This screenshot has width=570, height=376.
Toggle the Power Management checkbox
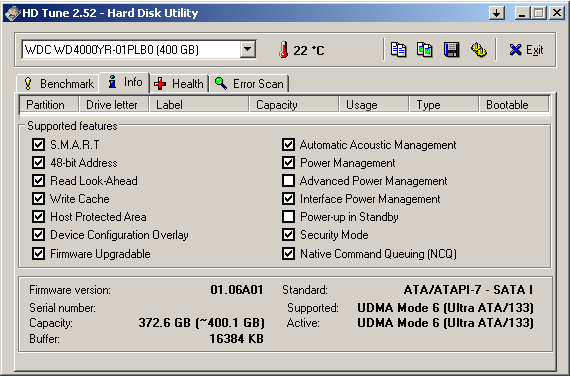(288, 163)
